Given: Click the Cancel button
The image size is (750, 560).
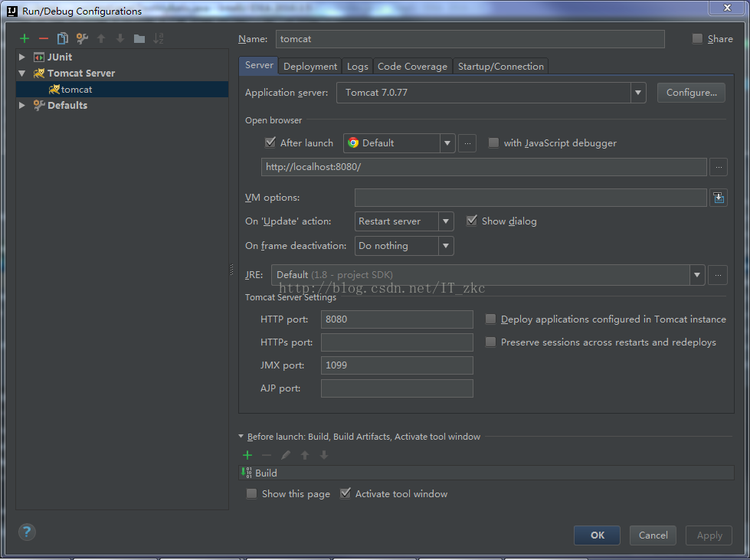Looking at the screenshot, I should pyautogui.click(x=653, y=535).
